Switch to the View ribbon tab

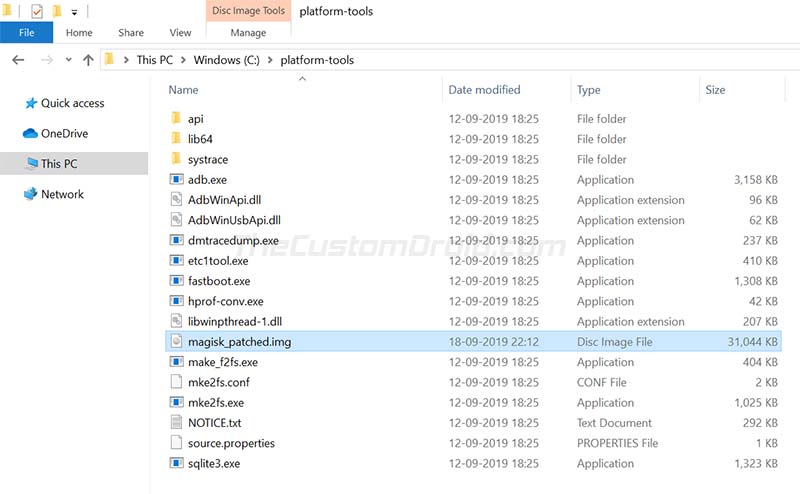(181, 33)
